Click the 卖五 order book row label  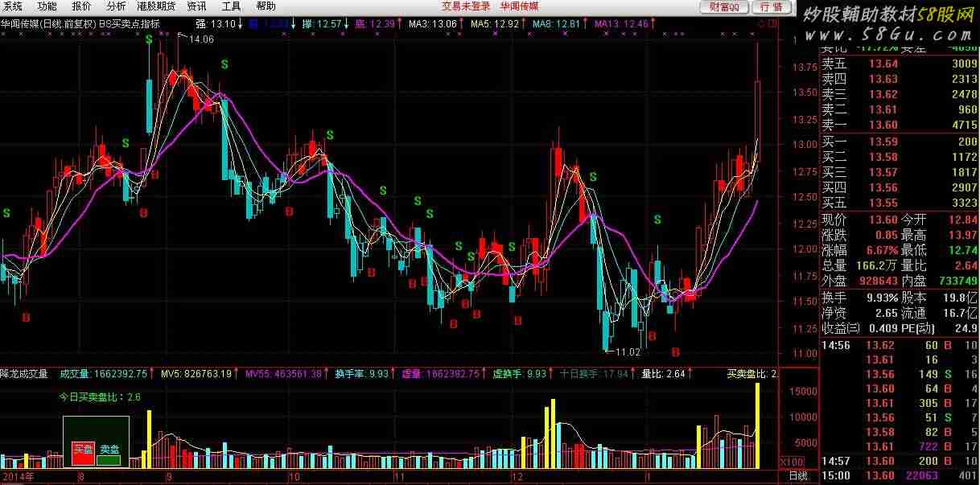tap(834, 64)
